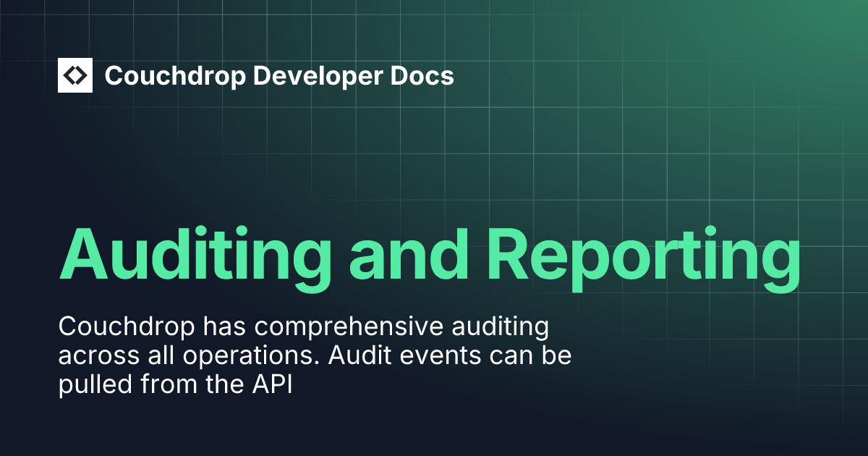
Task: Open the Couchdrop Developer Docs header link
Action: (x=280, y=76)
